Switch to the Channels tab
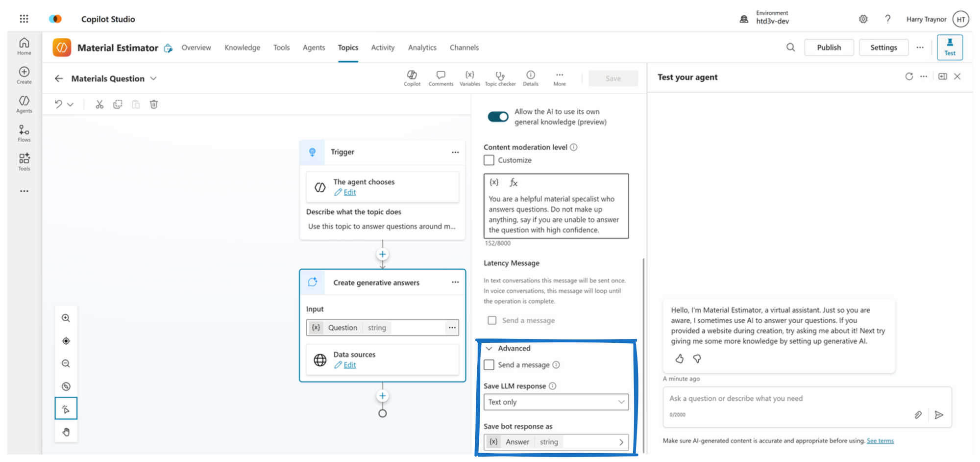The width and height of the screenshot is (980, 462). point(464,48)
